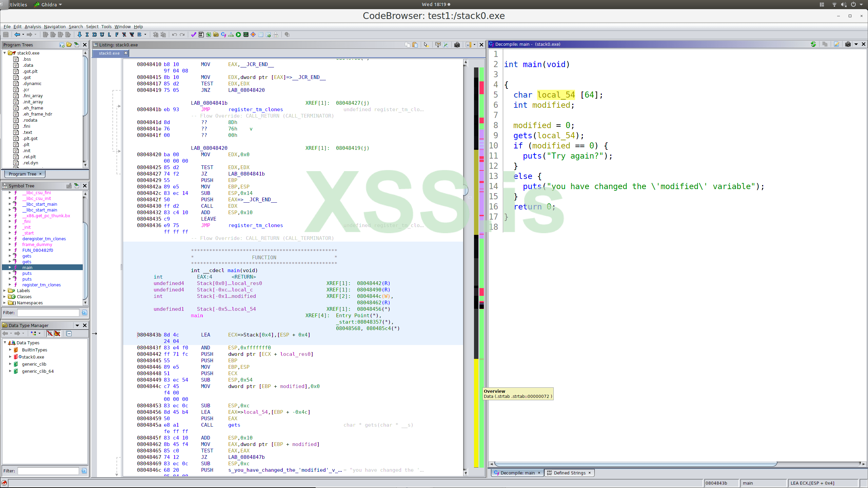This screenshot has width=868, height=488.
Task: Click the Disassemble (D) toolbar icon
Action: point(95,35)
